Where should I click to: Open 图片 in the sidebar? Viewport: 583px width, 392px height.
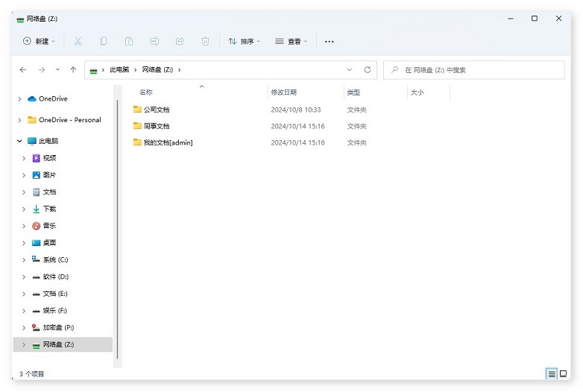coord(49,174)
